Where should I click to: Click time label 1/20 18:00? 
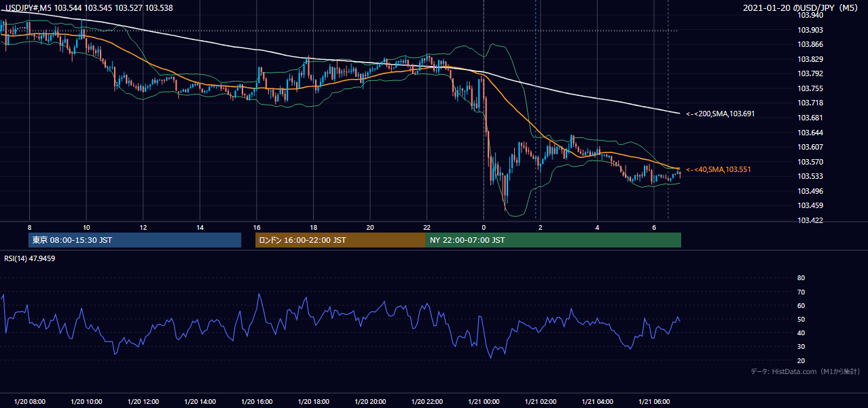coord(313,402)
